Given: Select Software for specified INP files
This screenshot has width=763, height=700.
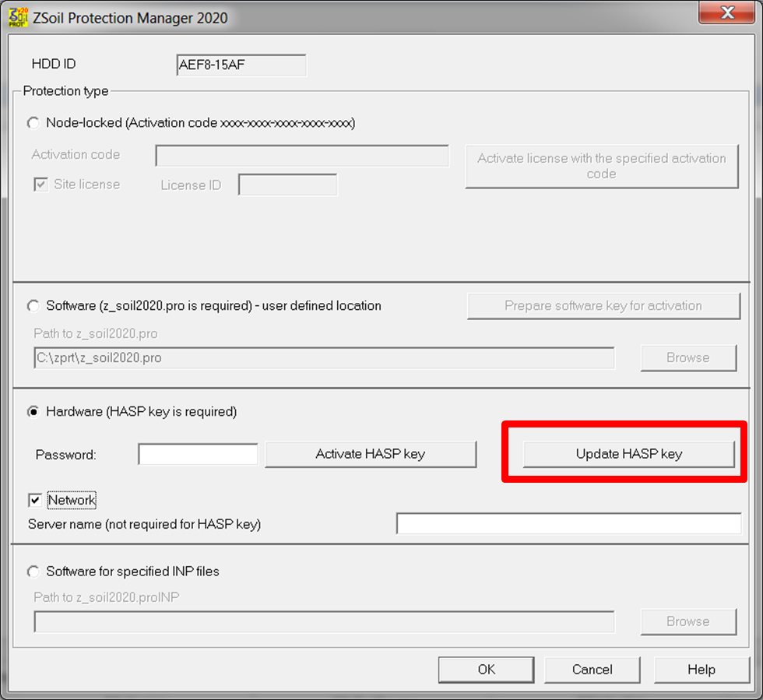Looking at the screenshot, I should (x=33, y=572).
